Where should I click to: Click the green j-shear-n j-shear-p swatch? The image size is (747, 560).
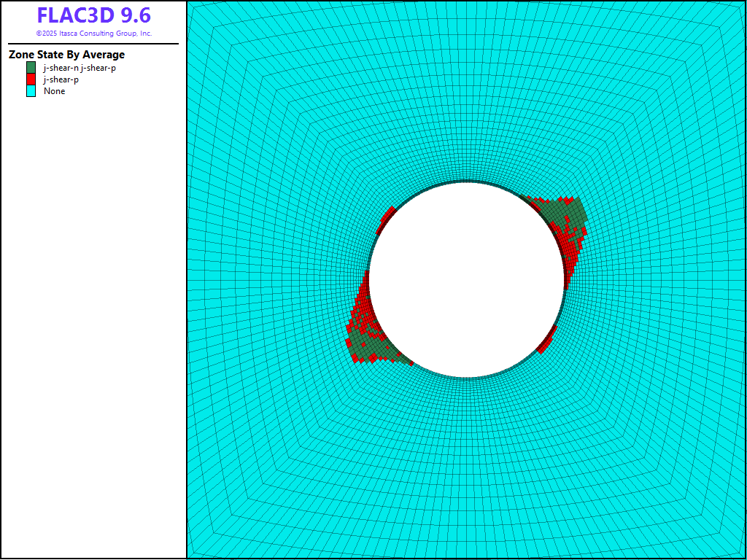coord(31,68)
